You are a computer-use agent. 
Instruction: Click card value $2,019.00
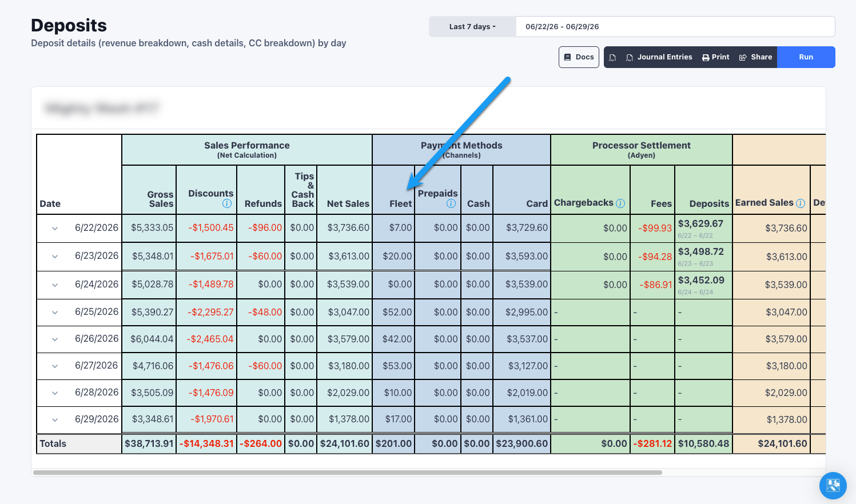[x=527, y=393]
